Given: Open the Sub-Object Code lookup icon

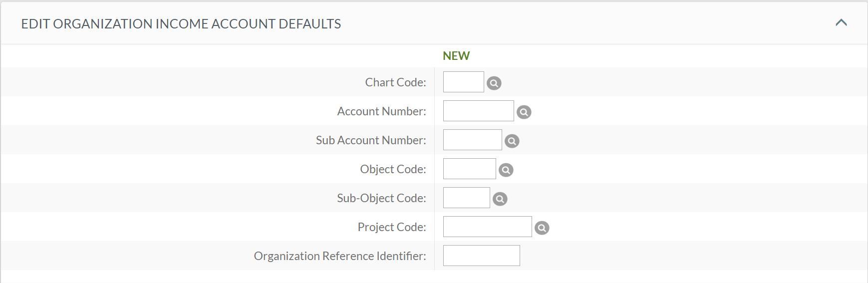Looking at the screenshot, I should coord(500,199).
